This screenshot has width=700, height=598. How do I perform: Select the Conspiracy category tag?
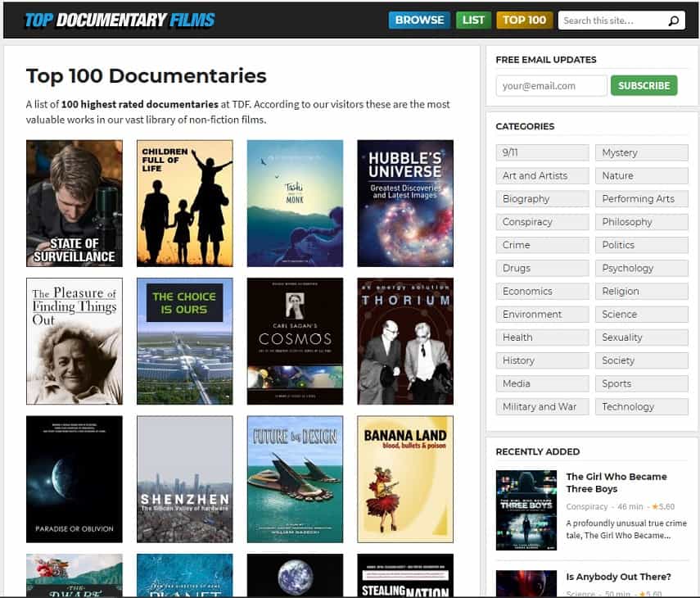click(x=543, y=222)
